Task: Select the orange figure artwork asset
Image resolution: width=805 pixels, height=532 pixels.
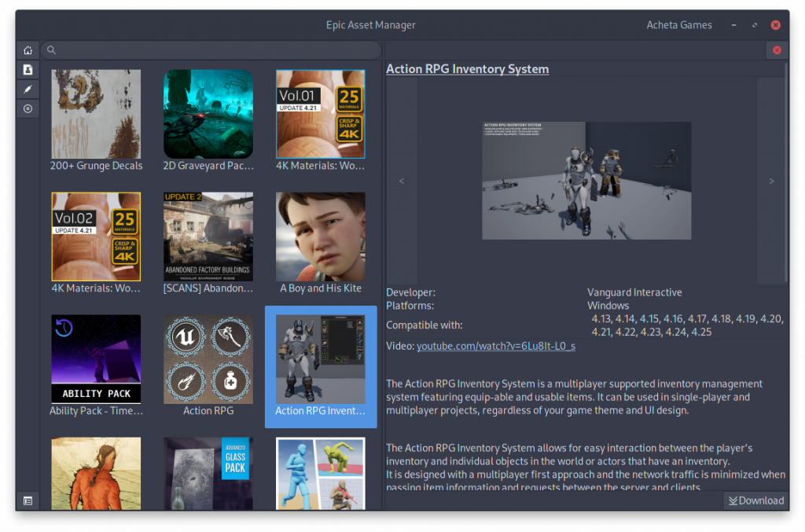Action: pyautogui.click(x=96, y=473)
